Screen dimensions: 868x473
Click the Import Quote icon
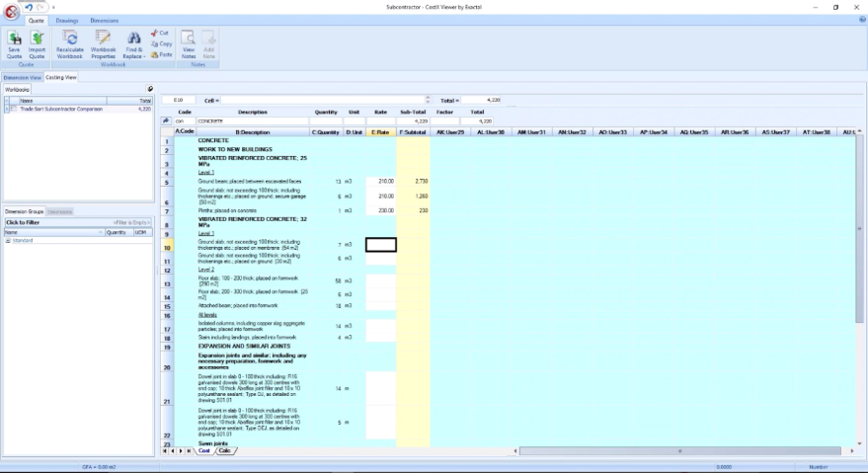[38, 38]
